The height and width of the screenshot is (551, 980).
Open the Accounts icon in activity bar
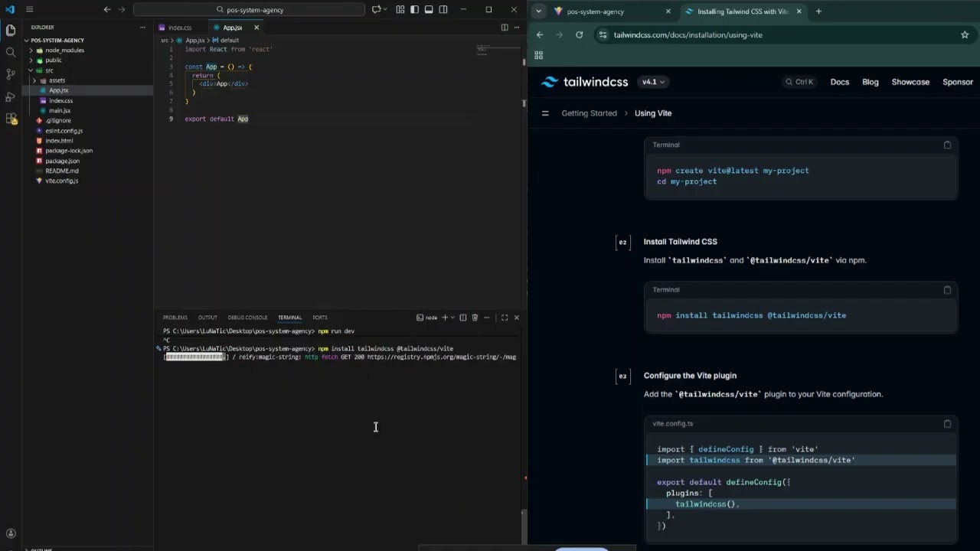[11, 533]
